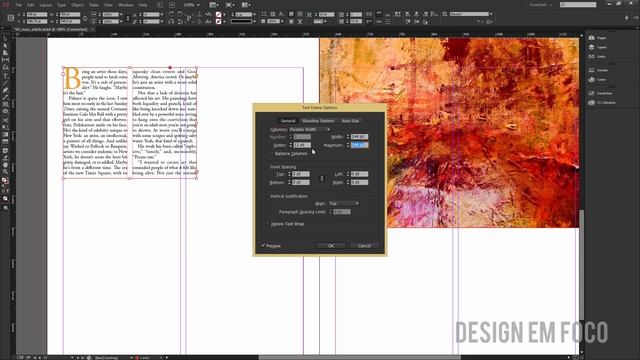Image resolution: width=640 pixels, height=360 pixels.
Task: Open Columns type dropdown (Flexible Width)
Action: [310, 129]
